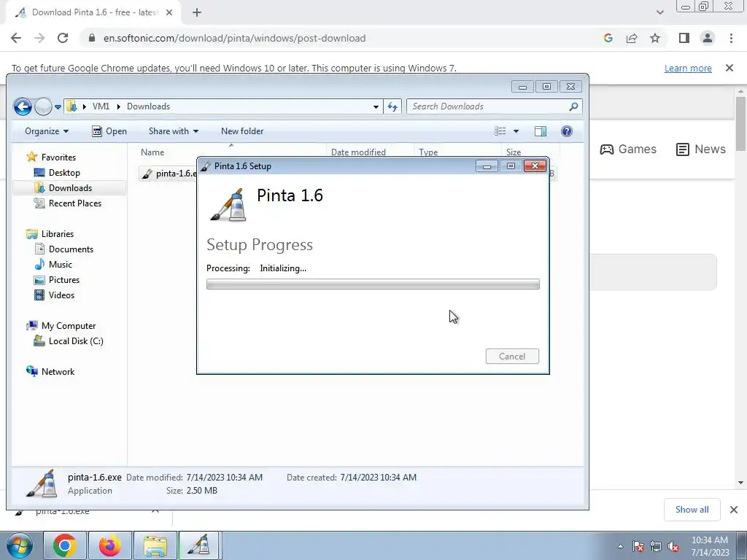The height and width of the screenshot is (560, 747).
Task: Open the Windows Start menu
Action: [x=20, y=545]
